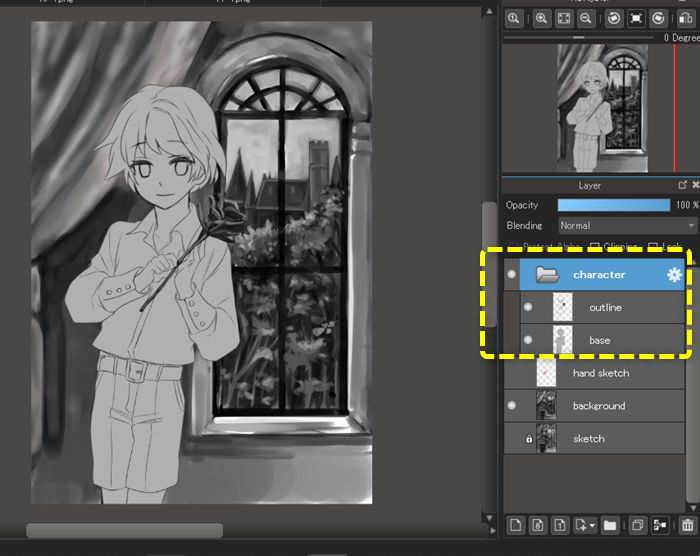
Task: Adjust the Navigator rotation slider
Action: tap(579, 38)
